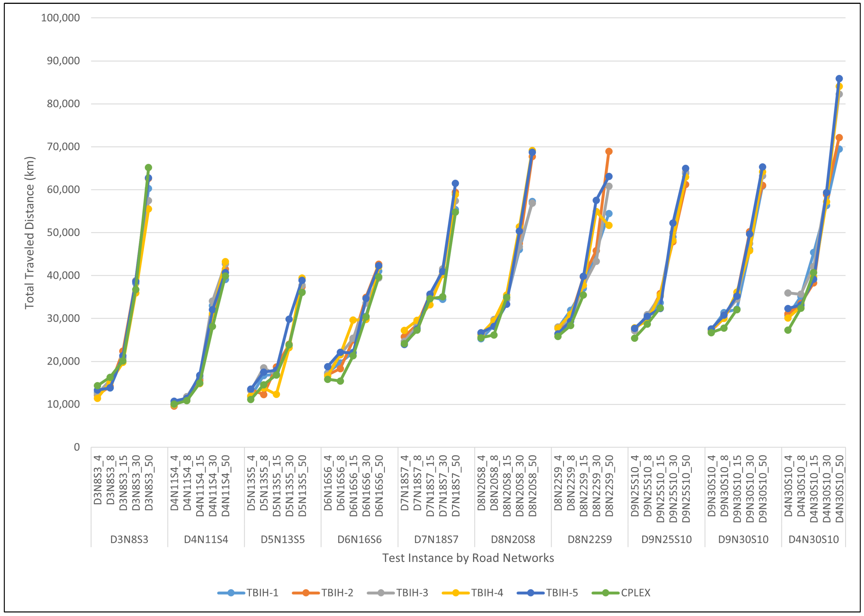Click the D5N13S5_30 x-axis instance label
This screenshot has width=864, height=616.
[289, 486]
